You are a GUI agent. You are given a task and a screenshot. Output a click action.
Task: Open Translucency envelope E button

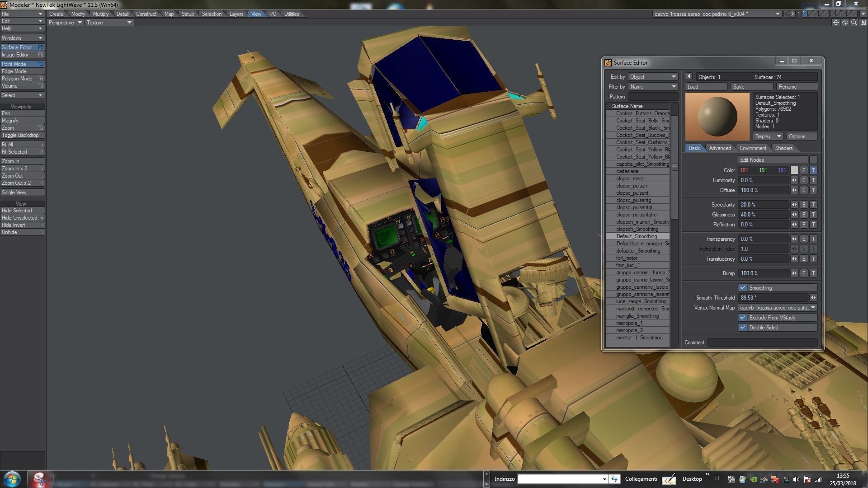point(804,259)
